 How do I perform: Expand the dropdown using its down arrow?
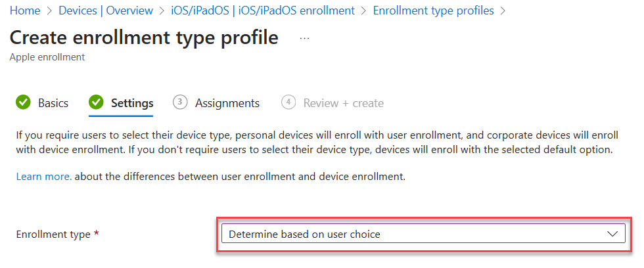612,234
